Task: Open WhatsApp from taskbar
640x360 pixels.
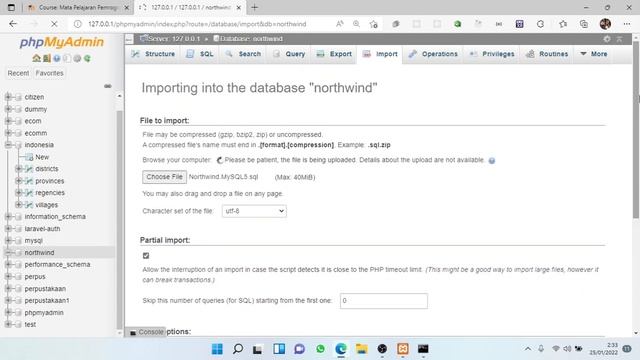Action: (320, 349)
